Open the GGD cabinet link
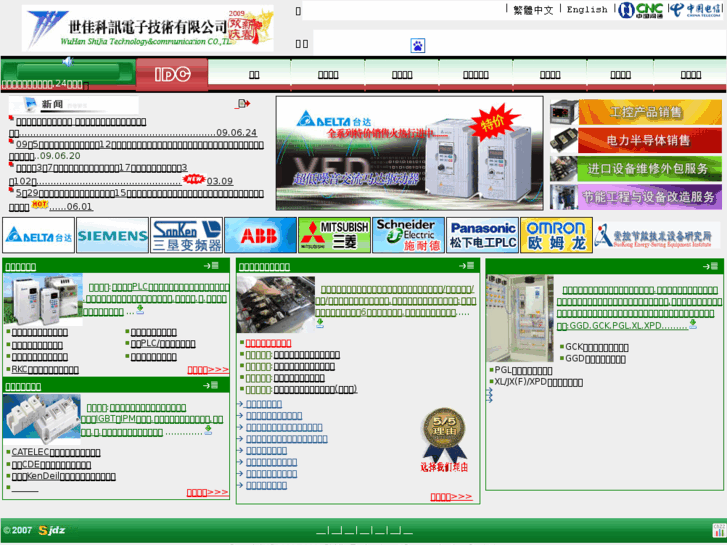The width and height of the screenshot is (727, 545). 595,359
